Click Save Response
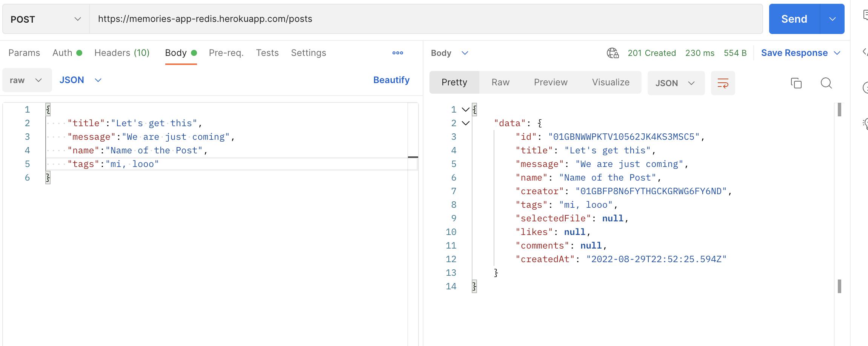868x346 pixels. pos(794,53)
